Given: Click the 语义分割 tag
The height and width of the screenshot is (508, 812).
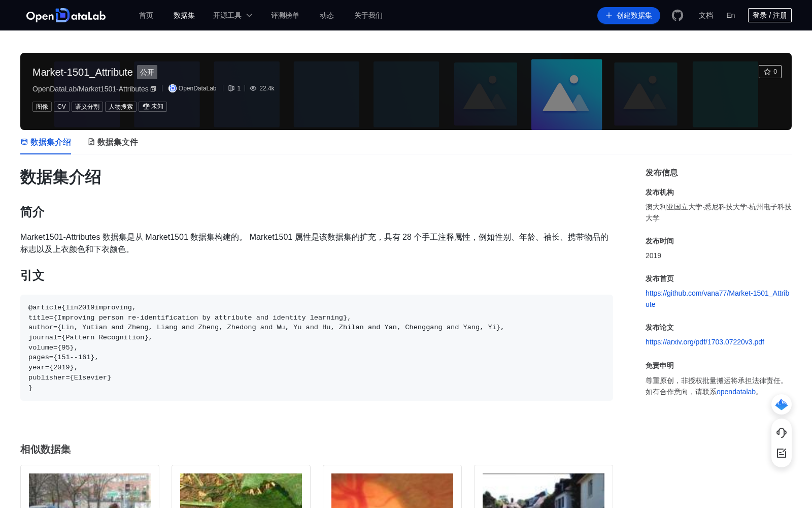Looking at the screenshot, I should (87, 107).
